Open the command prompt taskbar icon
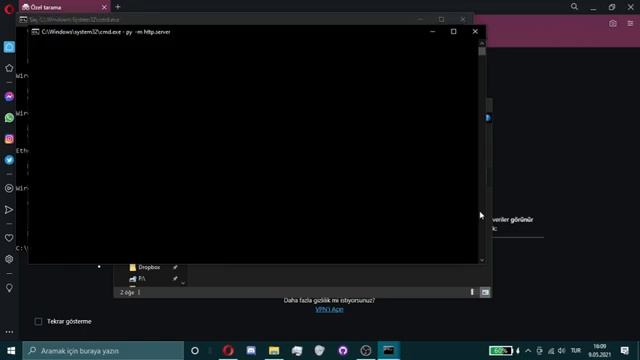The image size is (640, 360). 389,351
